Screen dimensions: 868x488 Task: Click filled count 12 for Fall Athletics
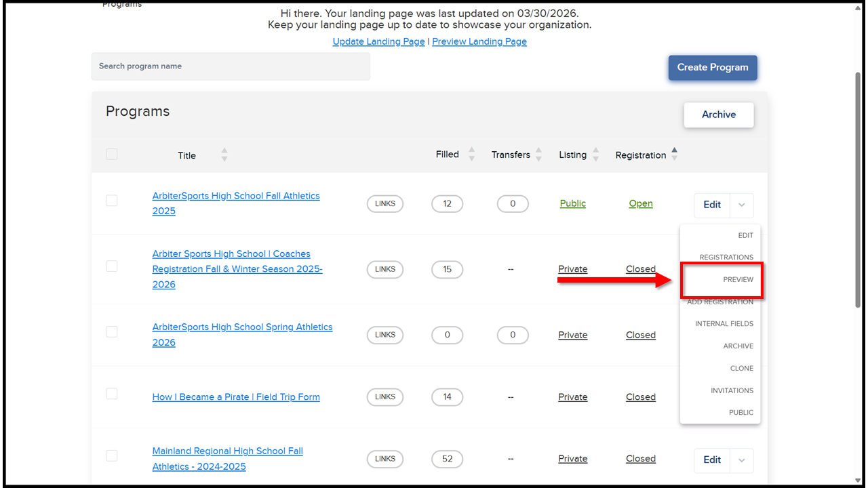click(x=447, y=203)
